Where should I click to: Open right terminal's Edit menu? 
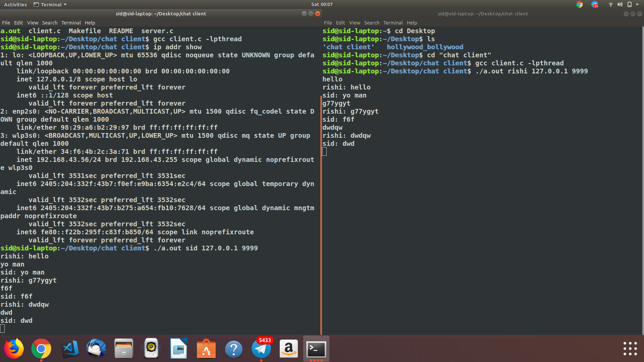340,23
